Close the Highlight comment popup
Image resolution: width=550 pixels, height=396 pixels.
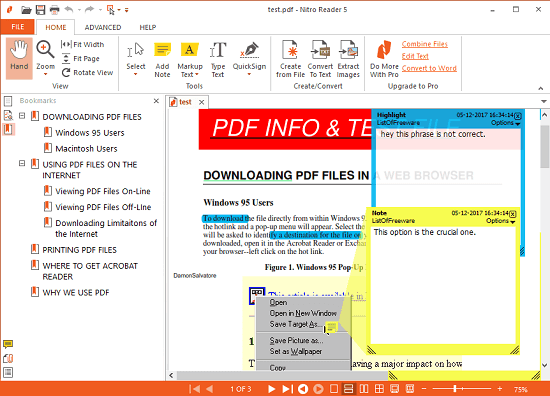(518, 116)
